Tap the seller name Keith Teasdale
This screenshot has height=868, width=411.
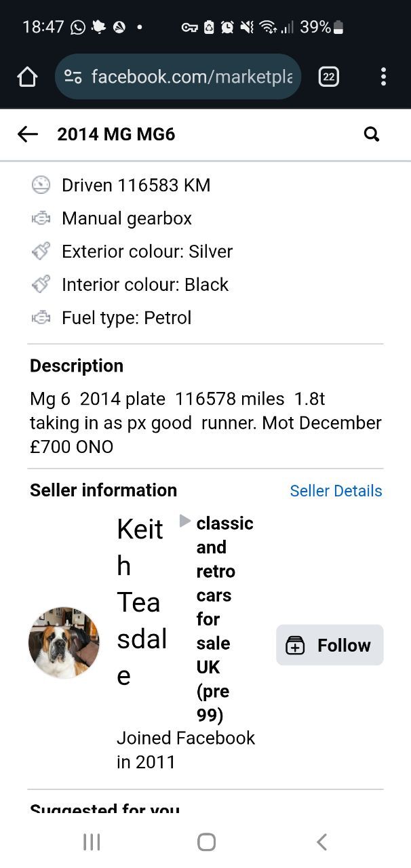pyautogui.click(x=141, y=602)
